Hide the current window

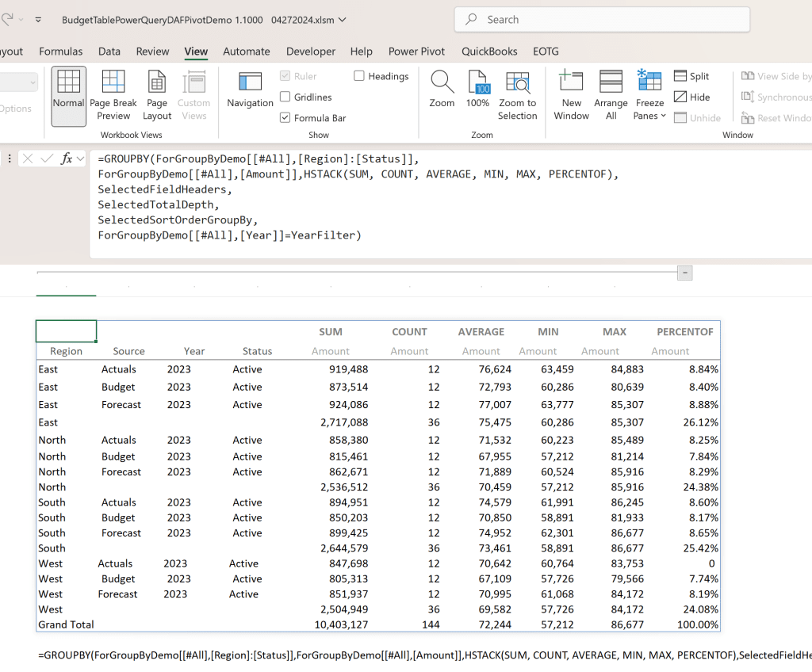pos(691,97)
